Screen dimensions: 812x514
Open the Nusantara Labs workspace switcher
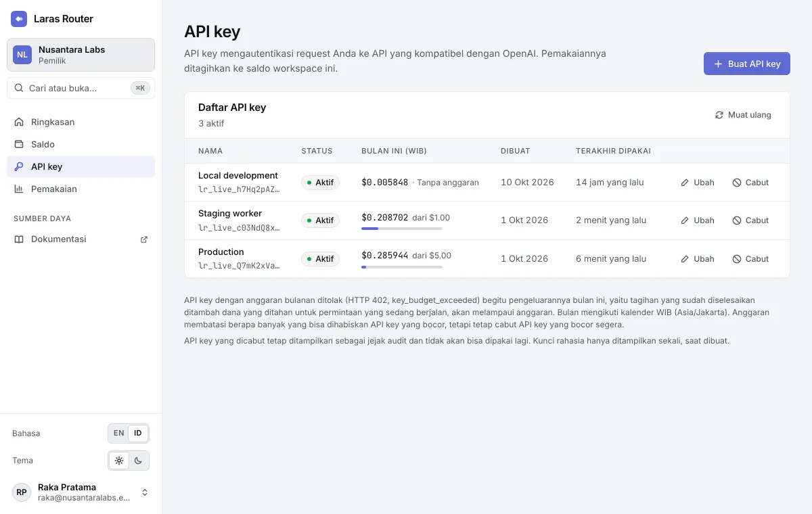click(81, 55)
